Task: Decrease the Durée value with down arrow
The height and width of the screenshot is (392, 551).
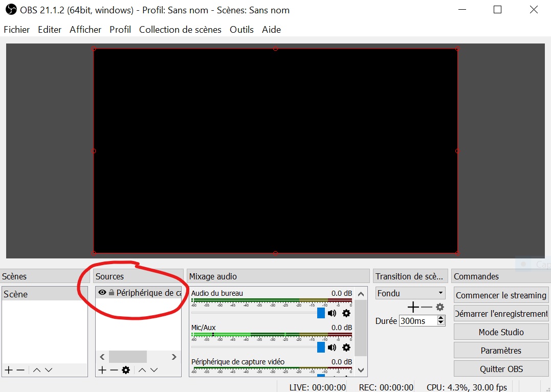Action: [441, 323]
